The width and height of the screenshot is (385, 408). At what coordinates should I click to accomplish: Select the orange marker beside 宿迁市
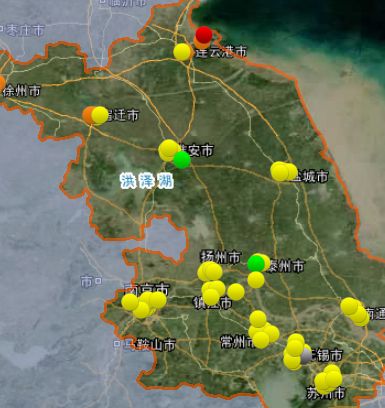[x=90, y=115]
